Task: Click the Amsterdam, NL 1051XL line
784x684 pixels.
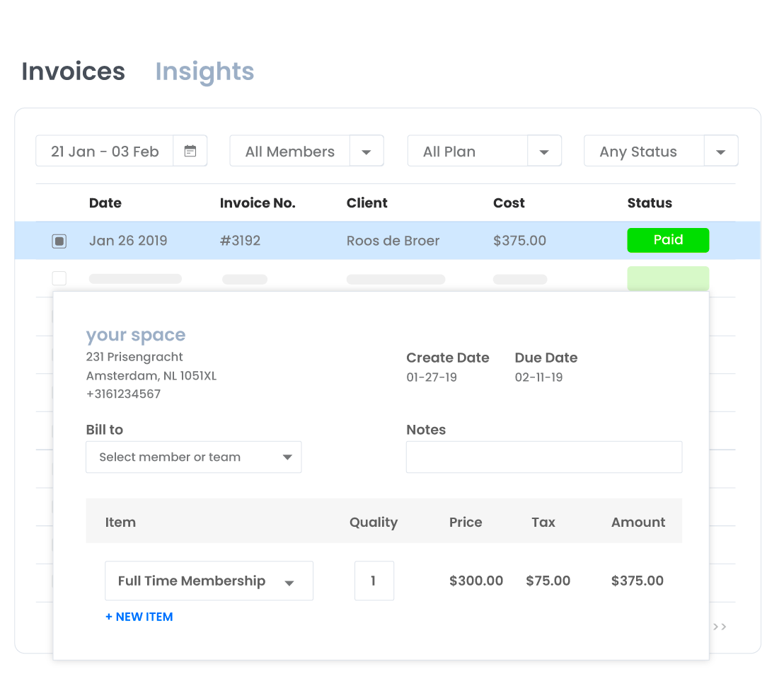Action: [151, 376]
